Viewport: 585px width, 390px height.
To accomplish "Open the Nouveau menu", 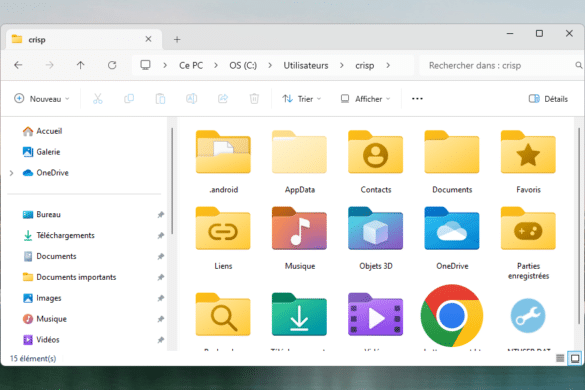I will tap(41, 99).
